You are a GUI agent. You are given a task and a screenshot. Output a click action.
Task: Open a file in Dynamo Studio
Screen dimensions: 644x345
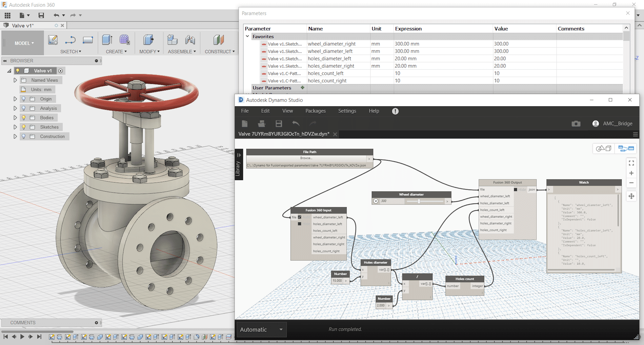(x=261, y=124)
